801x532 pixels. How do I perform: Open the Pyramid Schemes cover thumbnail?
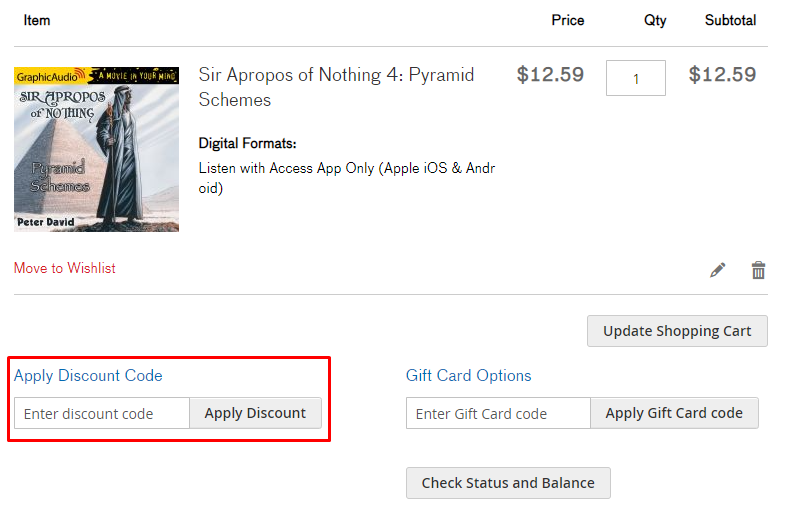(97, 149)
